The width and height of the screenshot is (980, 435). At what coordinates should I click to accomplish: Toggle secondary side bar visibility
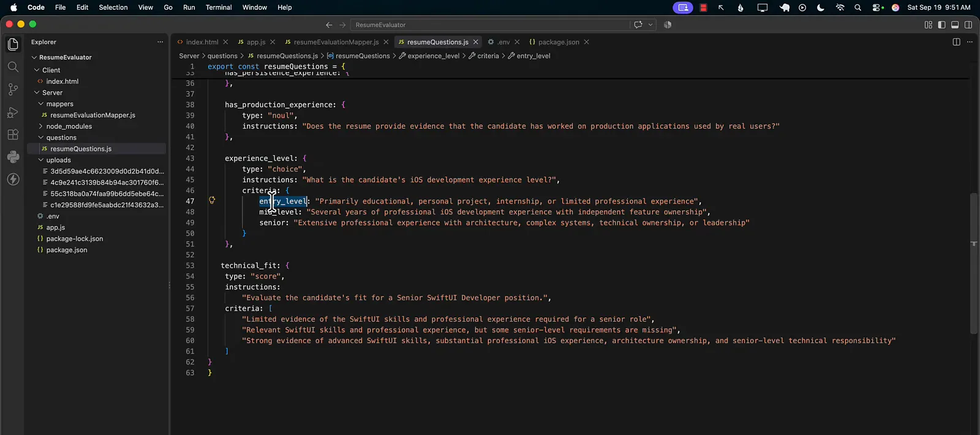968,25
